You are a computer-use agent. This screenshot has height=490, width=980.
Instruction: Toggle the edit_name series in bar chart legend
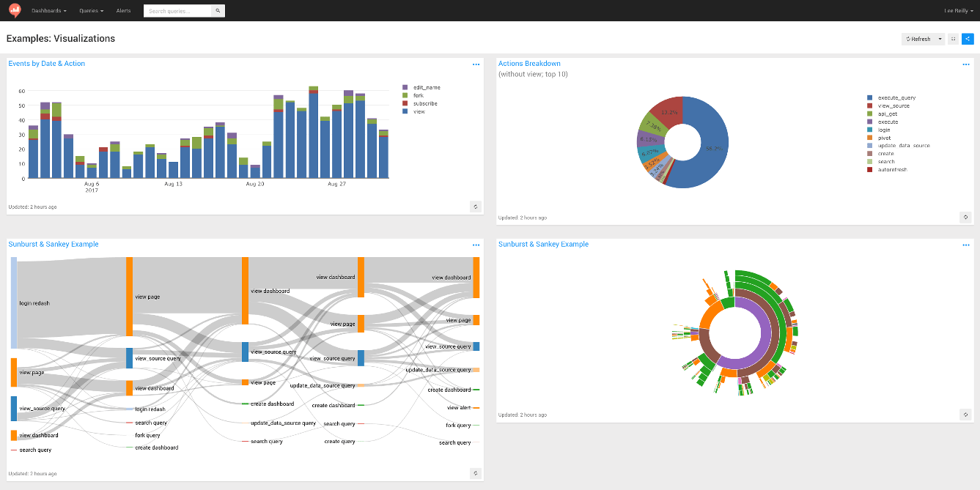pos(426,87)
